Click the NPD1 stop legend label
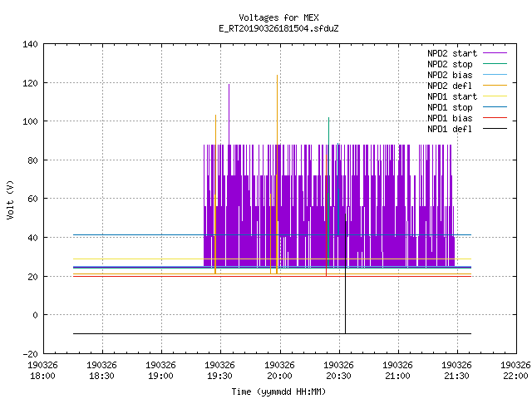 point(450,107)
